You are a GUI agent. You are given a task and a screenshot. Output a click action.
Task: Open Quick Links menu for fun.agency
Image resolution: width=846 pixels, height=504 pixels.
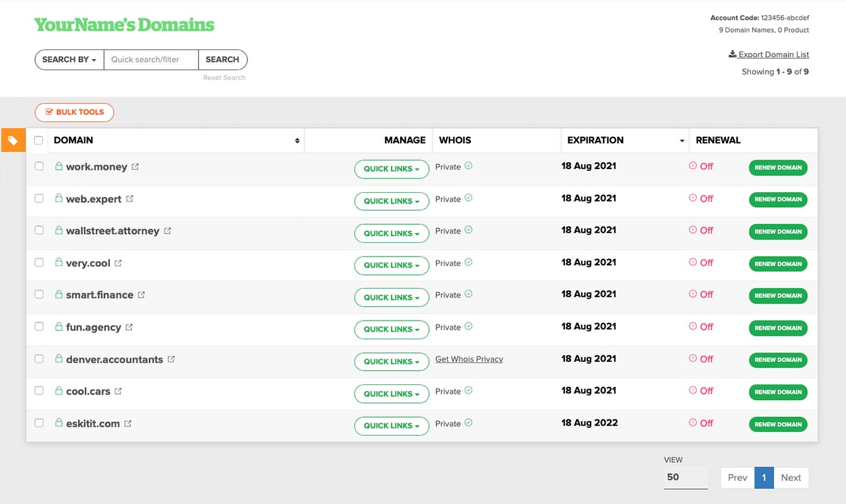391,329
